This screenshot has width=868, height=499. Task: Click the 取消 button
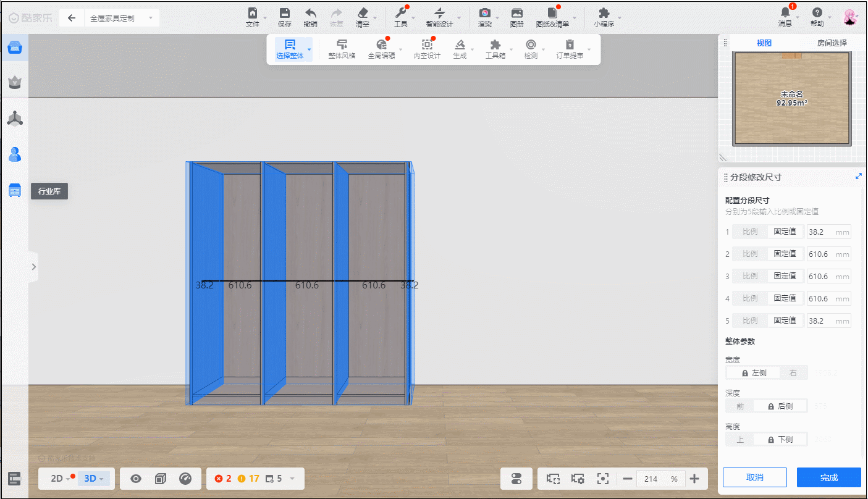click(754, 477)
